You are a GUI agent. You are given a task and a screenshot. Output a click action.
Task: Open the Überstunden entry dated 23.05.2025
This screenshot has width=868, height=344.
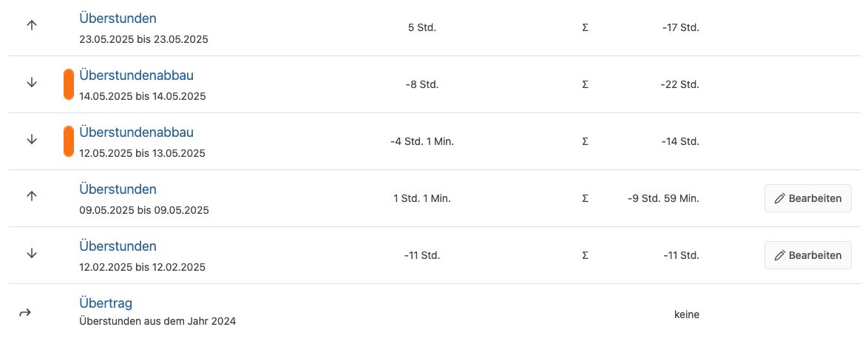pos(118,18)
